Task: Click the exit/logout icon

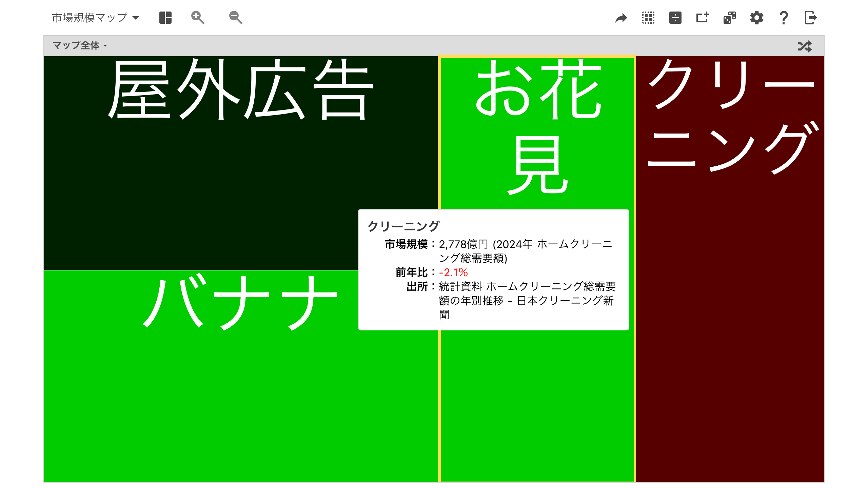Action: point(811,18)
